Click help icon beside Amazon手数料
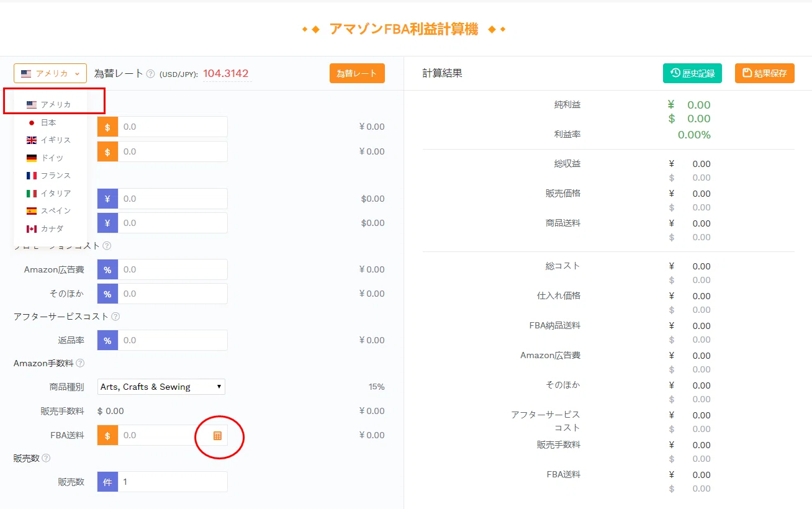The width and height of the screenshot is (812, 509). (x=80, y=363)
